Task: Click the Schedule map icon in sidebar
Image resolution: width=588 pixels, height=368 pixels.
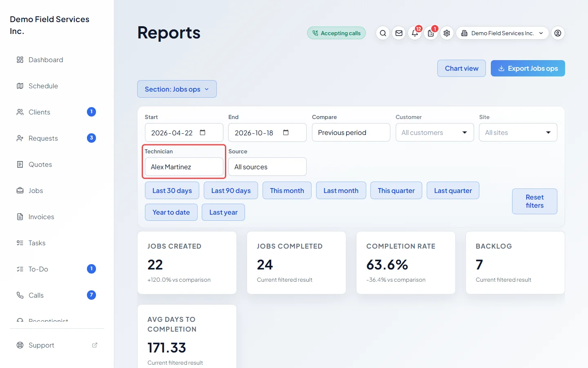Action: 20,86
